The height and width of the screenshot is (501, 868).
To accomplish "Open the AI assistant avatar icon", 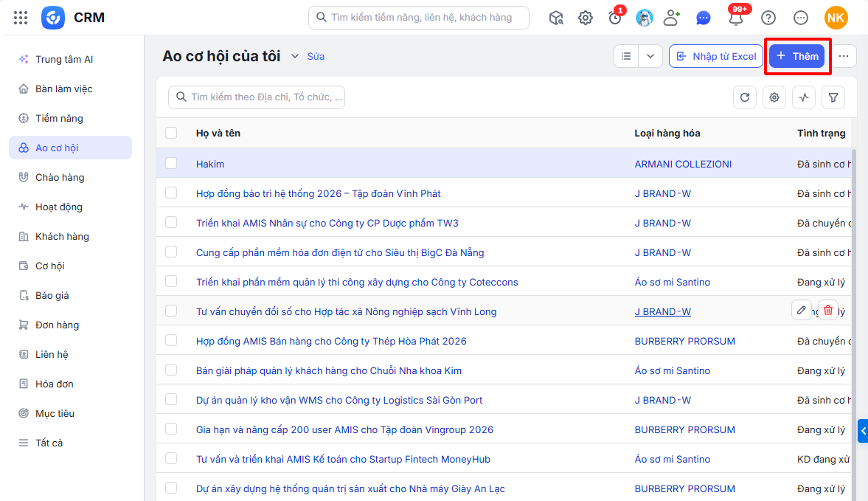I will [644, 18].
